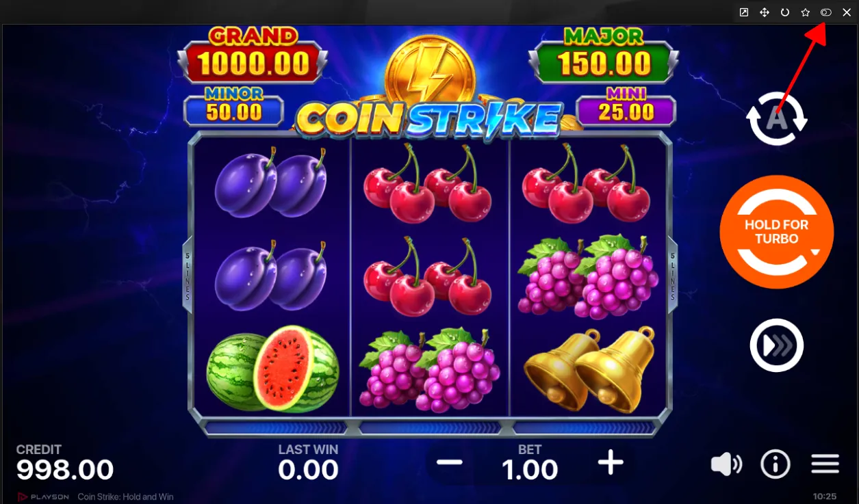Enable autoplay with the A arrows button
Image resolution: width=859 pixels, height=504 pixels.
(x=777, y=118)
